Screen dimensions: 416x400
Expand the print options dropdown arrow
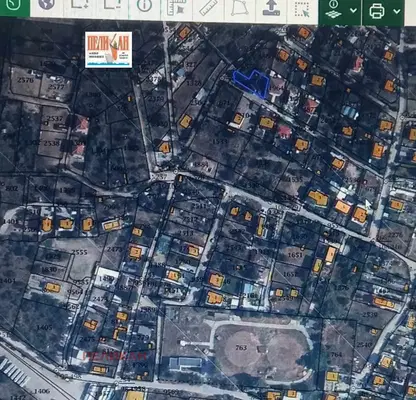click(396, 11)
